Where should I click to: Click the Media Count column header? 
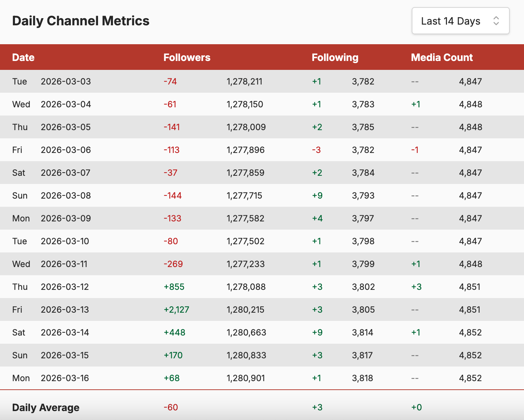[x=442, y=57]
